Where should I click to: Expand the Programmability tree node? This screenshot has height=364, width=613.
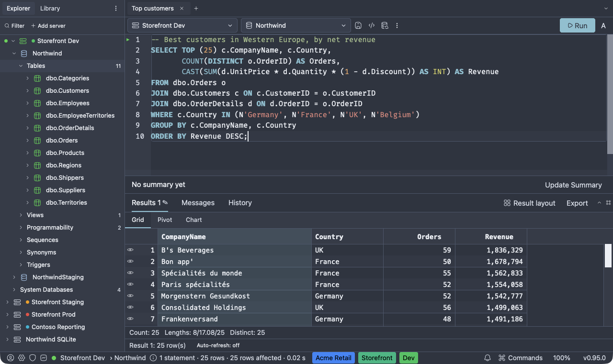point(21,228)
